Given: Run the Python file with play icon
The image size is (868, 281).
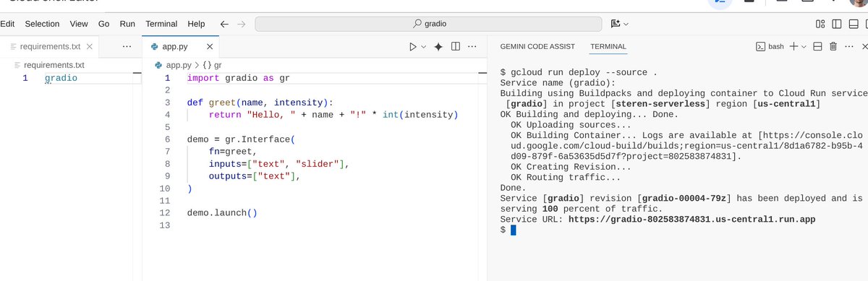Looking at the screenshot, I should coord(412,47).
